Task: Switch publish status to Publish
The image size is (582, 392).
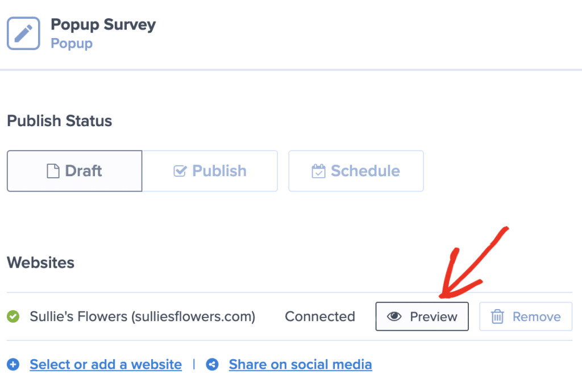Action: click(x=210, y=170)
